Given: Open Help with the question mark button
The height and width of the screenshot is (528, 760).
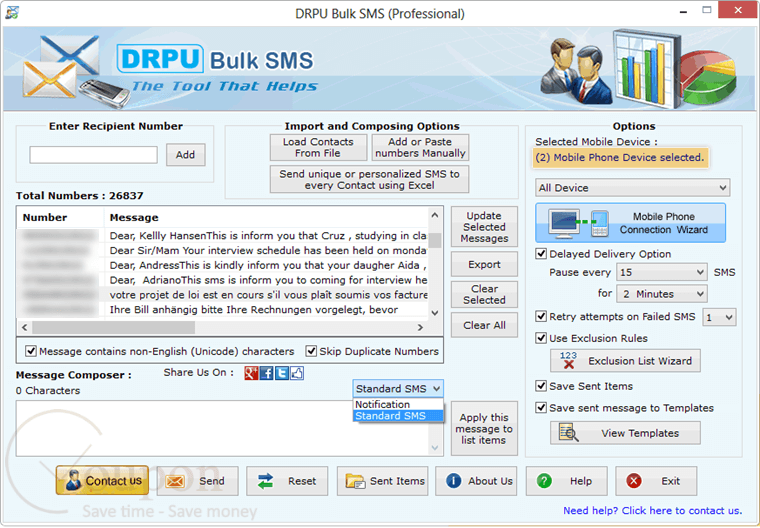Looking at the screenshot, I should pyautogui.click(x=567, y=481).
